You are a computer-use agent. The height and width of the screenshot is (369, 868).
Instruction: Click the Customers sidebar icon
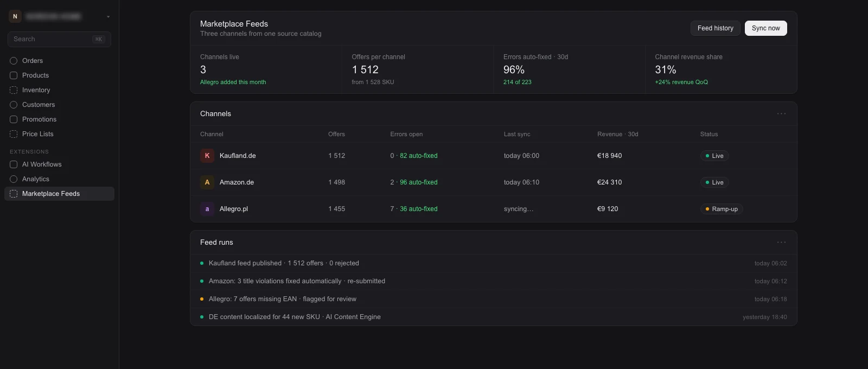pyautogui.click(x=14, y=105)
